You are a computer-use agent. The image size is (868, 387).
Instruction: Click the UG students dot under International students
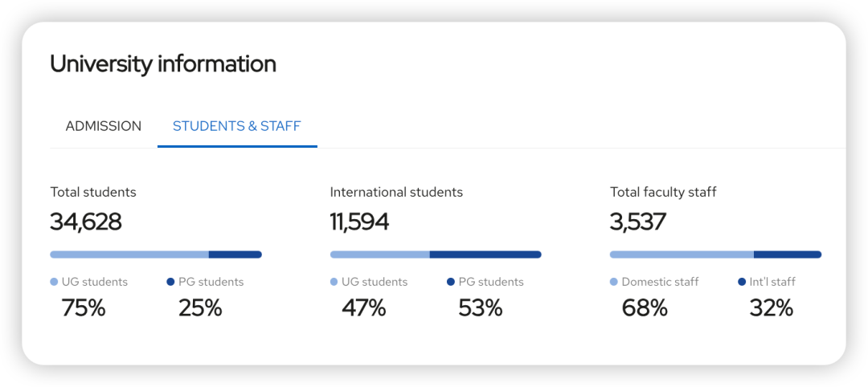(x=334, y=282)
